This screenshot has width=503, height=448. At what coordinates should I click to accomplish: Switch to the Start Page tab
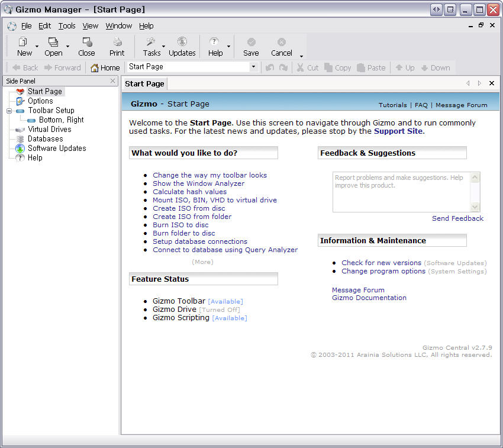click(x=144, y=84)
